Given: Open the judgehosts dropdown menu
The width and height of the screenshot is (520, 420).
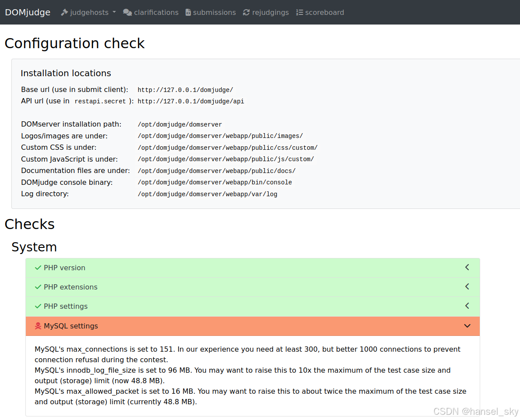Looking at the screenshot, I should (88, 12).
